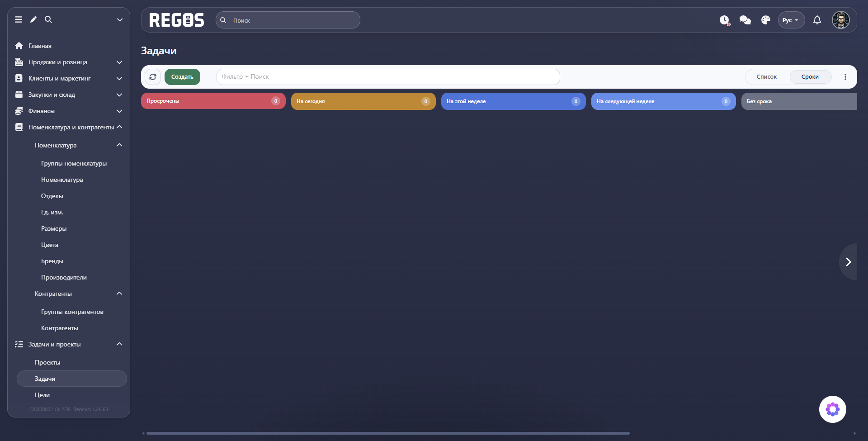This screenshot has width=868, height=441.
Task: Open the time tracker clock icon
Action: [725, 20]
